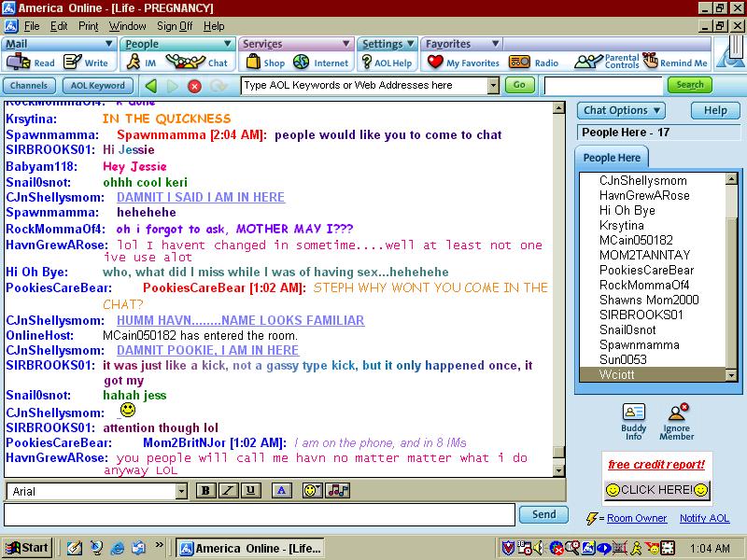Open the File menu

click(32, 26)
